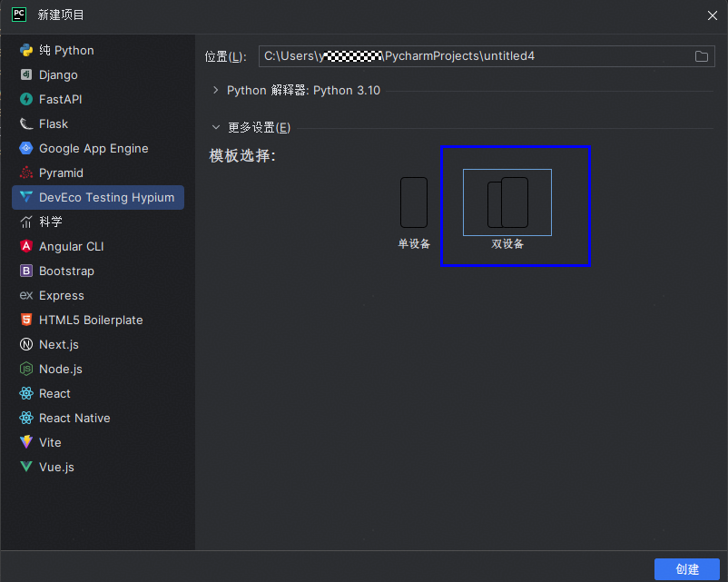Click the Express list label
The image size is (728, 582).
pyautogui.click(x=62, y=295)
